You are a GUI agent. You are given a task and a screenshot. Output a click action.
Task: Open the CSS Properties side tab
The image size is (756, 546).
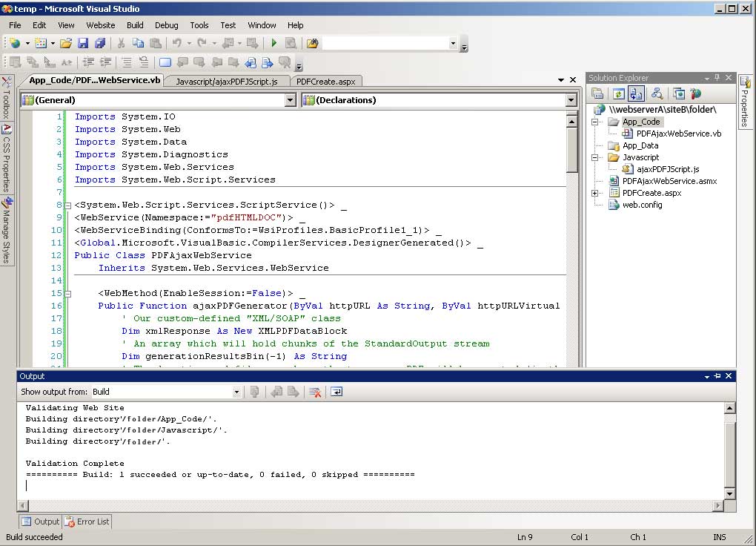pos(6,158)
